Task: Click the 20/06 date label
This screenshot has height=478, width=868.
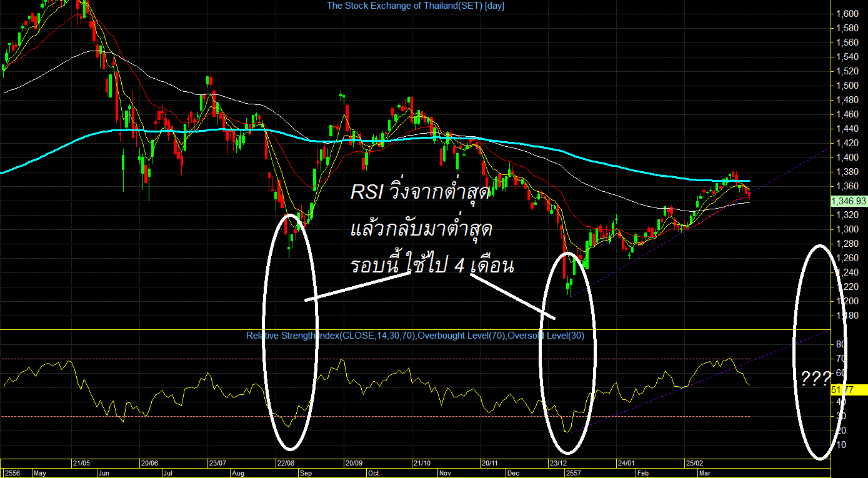Action: coord(150,464)
